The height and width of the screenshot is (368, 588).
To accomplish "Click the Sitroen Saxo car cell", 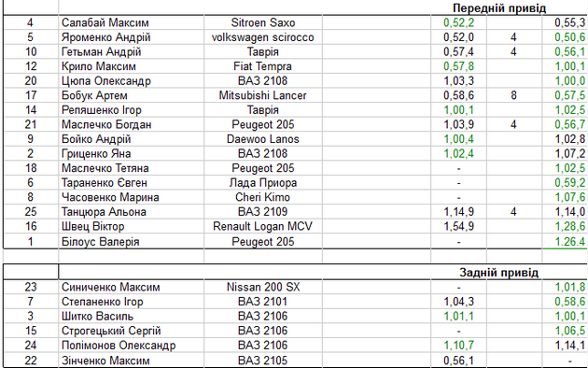I will tap(263, 22).
